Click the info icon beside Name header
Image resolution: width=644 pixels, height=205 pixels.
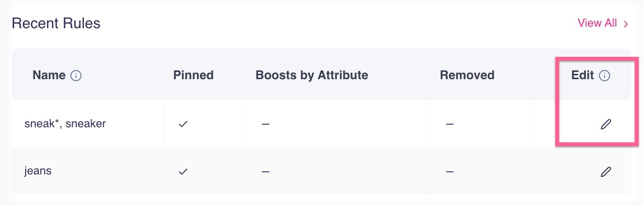76,75
